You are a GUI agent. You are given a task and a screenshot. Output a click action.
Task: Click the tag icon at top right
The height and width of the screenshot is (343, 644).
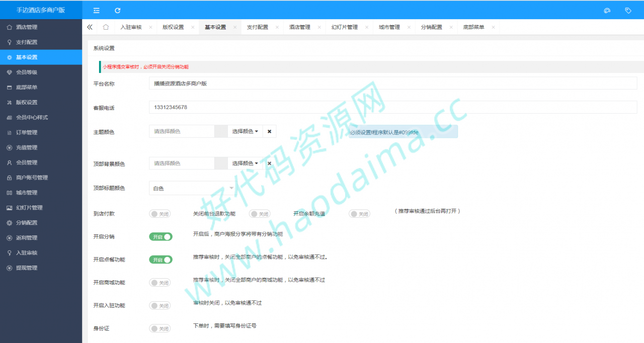[x=628, y=10]
